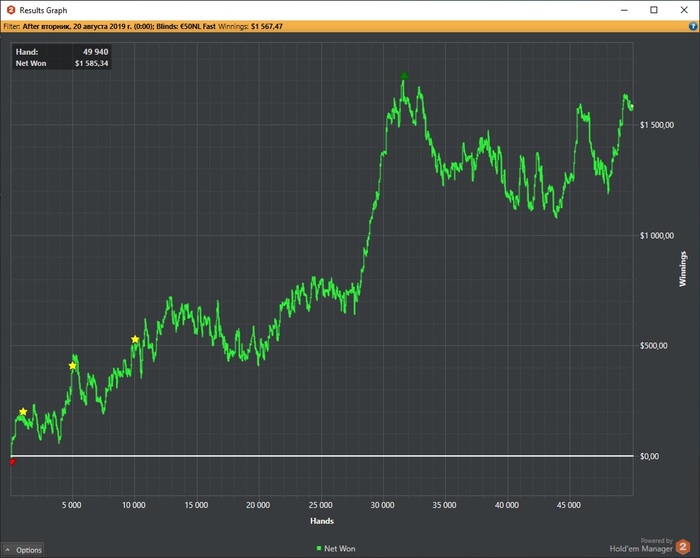The width and height of the screenshot is (700, 558).
Task: Click the 'Hand: 49 940' readout value
Action: pos(96,52)
